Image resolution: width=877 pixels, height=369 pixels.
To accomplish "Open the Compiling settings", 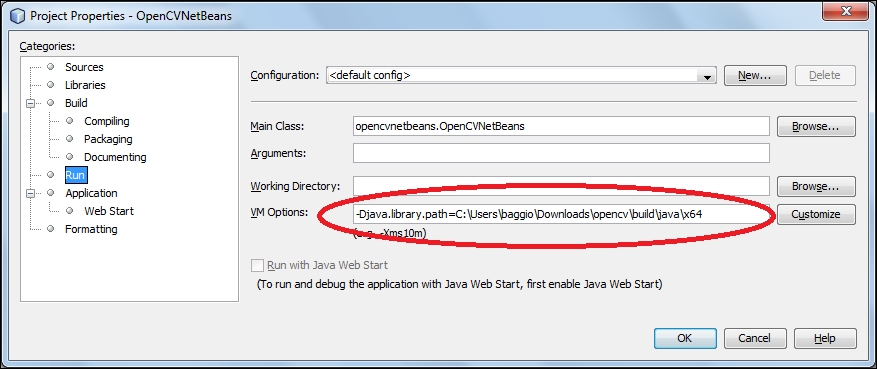I will (106, 121).
